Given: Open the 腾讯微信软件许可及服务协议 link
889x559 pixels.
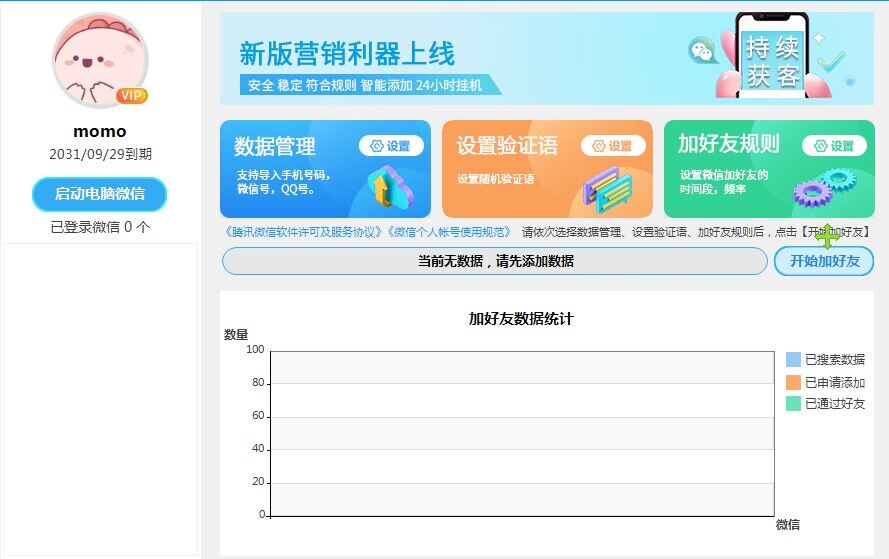Looking at the screenshot, I should 302,232.
